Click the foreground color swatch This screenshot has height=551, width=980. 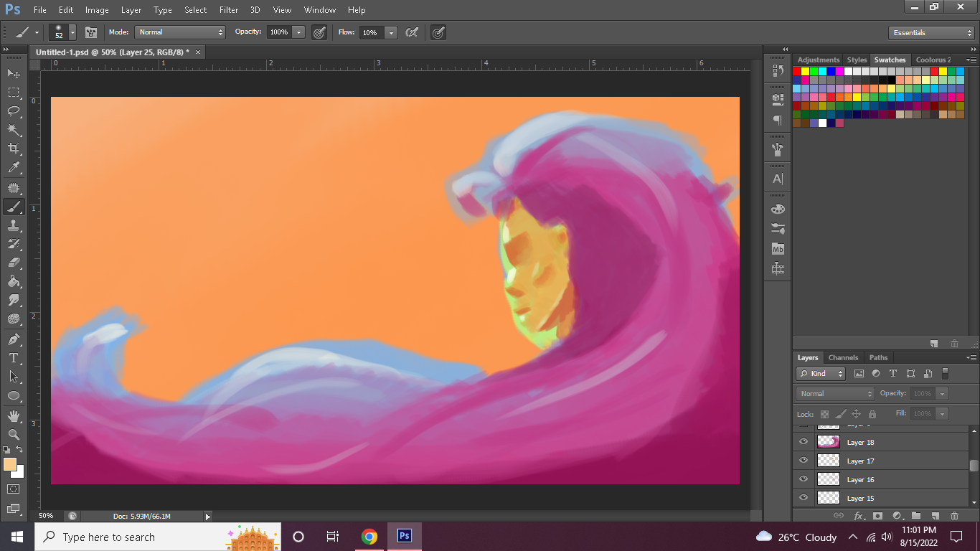(x=10, y=464)
